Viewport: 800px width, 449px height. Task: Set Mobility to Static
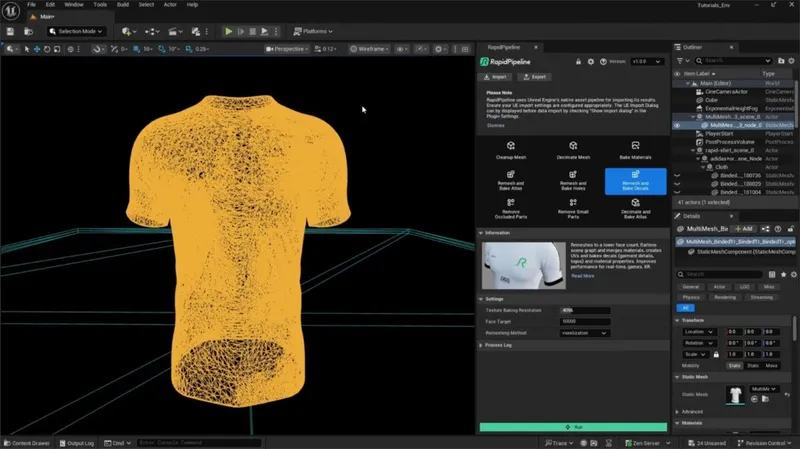click(x=735, y=366)
